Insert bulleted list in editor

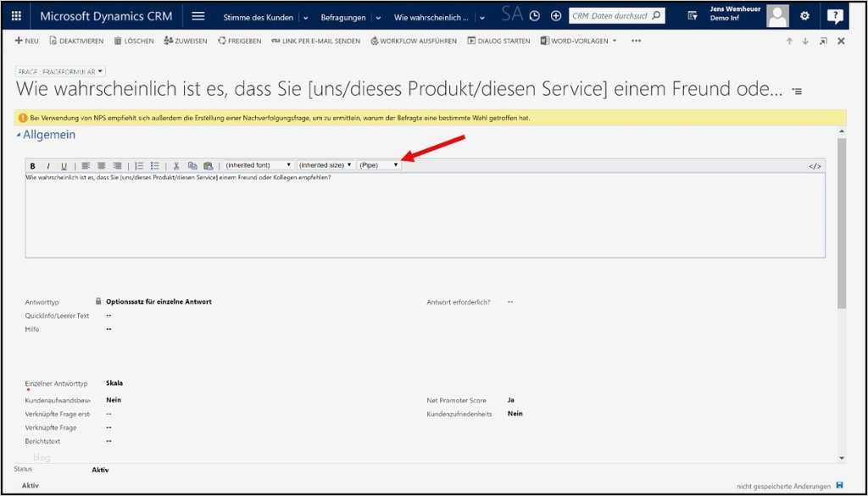pos(155,165)
